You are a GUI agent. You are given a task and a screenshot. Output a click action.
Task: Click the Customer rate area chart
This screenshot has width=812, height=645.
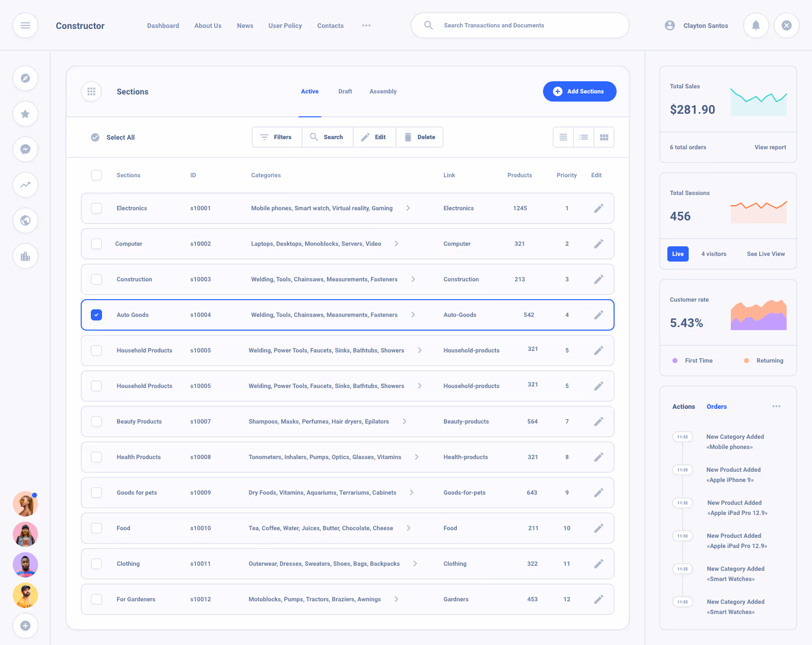(x=758, y=314)
